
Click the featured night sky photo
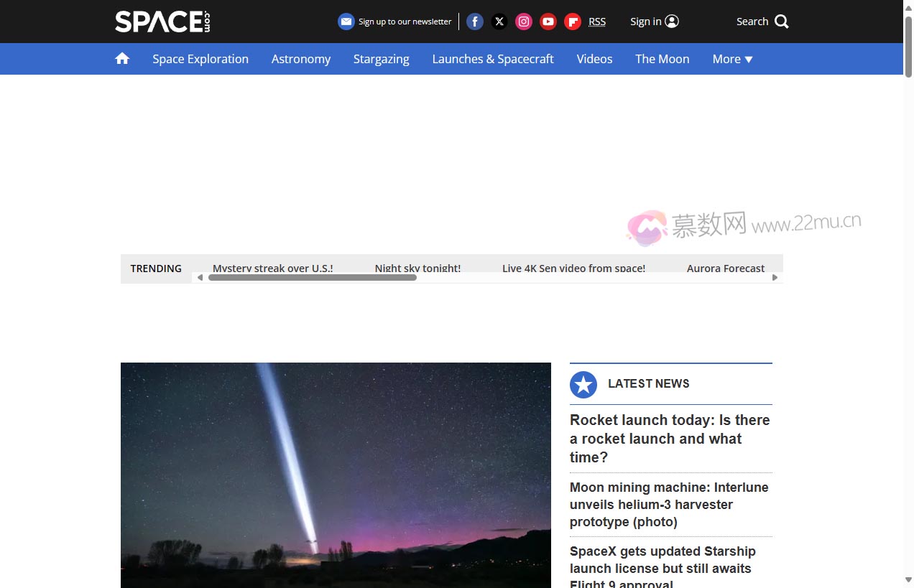pos(336,475)
